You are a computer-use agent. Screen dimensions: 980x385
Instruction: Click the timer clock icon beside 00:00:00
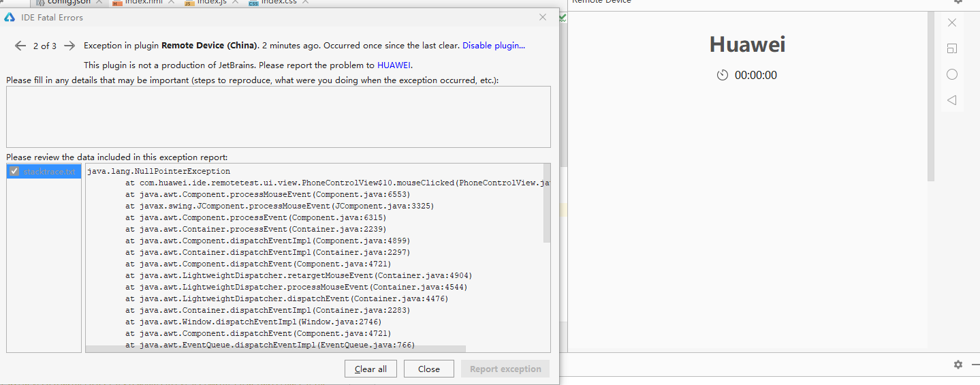click(x=723, y=75)
